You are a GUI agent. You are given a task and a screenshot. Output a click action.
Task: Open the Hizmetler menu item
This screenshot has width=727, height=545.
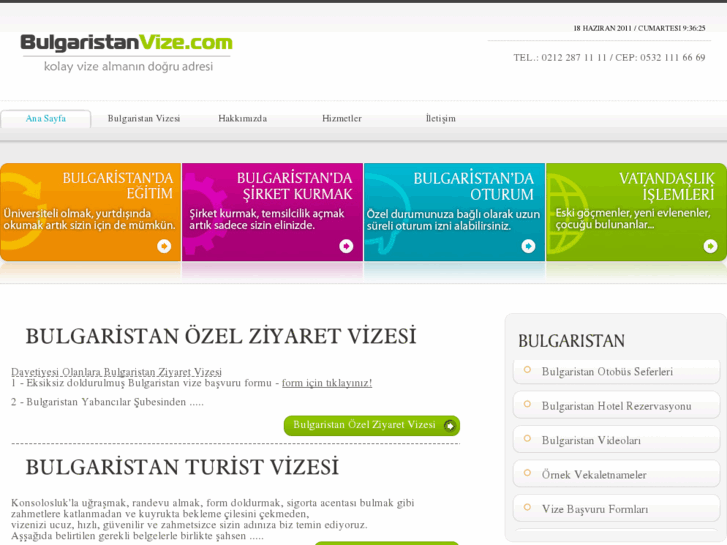coord(342,119)
